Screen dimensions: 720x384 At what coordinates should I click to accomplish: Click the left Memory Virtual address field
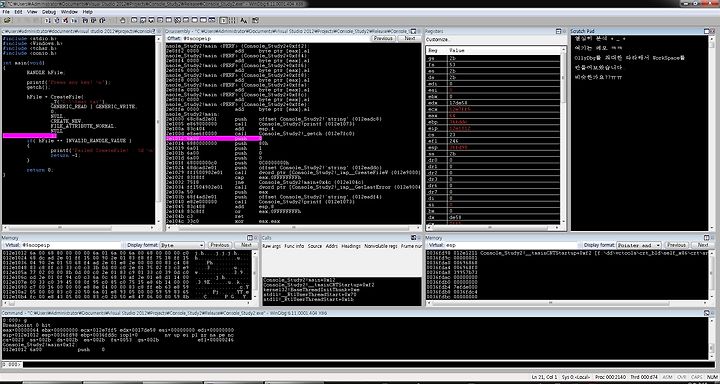coord(72,245)
